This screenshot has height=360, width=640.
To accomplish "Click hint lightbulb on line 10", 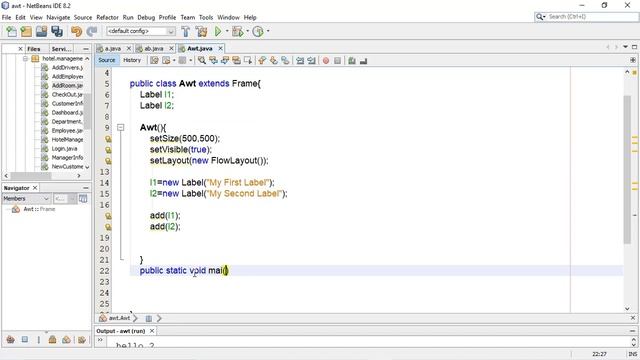I will pyautogui.click(x=108, y=139).
